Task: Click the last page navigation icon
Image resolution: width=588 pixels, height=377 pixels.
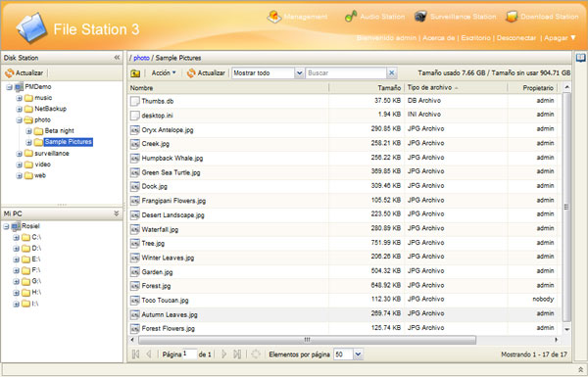Action: point(237,354)
